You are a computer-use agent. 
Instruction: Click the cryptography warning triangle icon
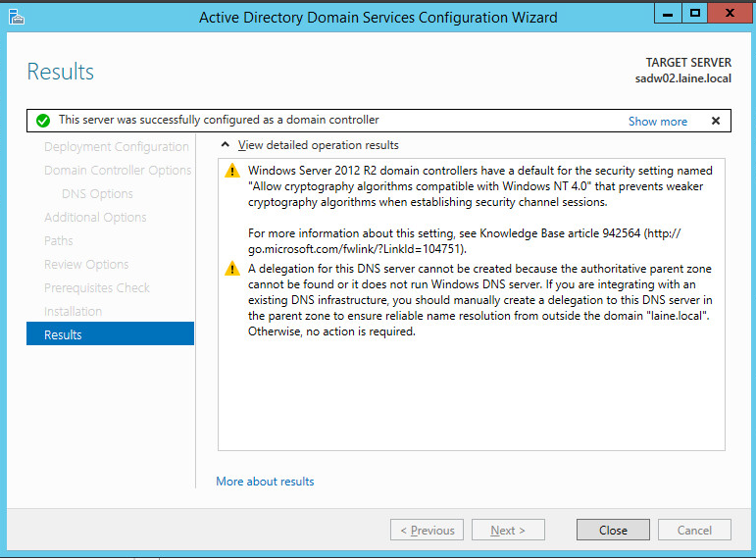click(x=232, y=171)
